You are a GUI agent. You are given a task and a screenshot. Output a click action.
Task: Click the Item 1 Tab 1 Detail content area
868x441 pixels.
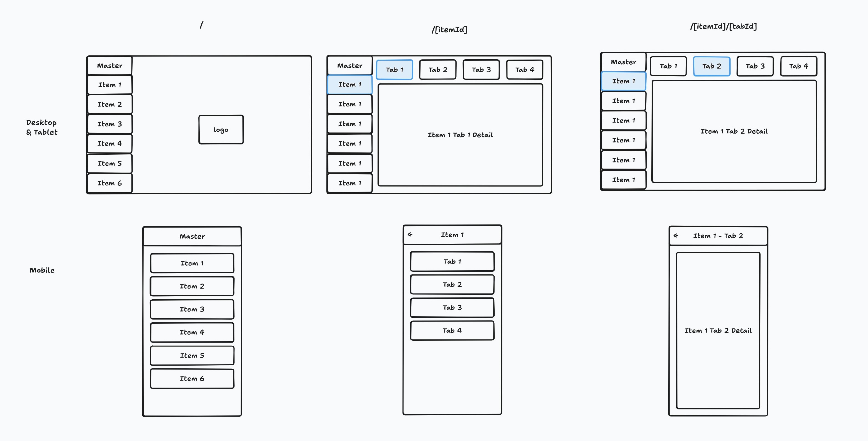pyautogui.click(x=460, y=135)
